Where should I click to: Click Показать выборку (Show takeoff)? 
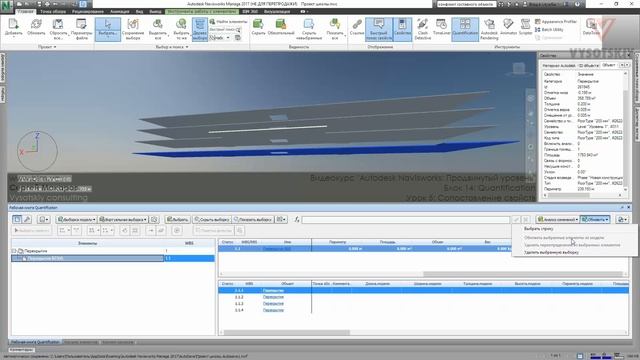[x=253, y=220]
